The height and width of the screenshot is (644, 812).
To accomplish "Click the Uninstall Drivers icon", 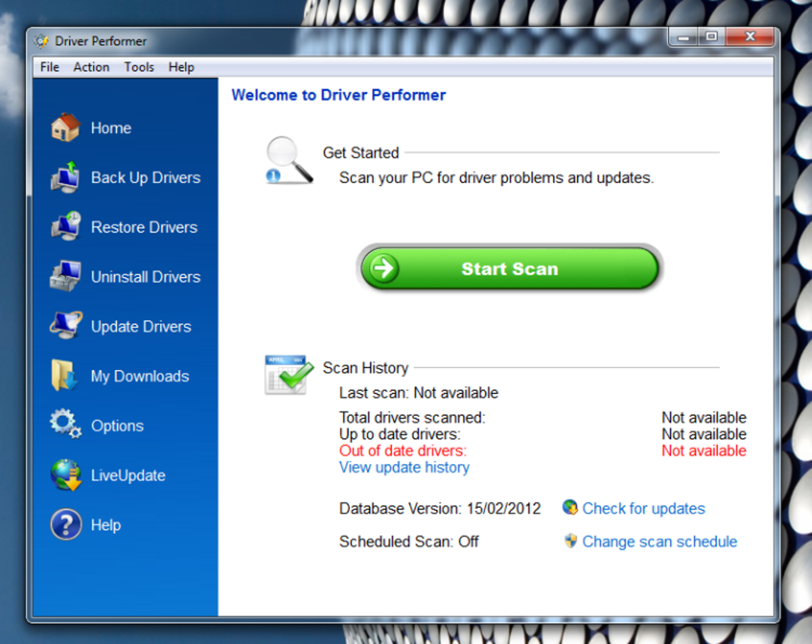I will coord(65,276).
